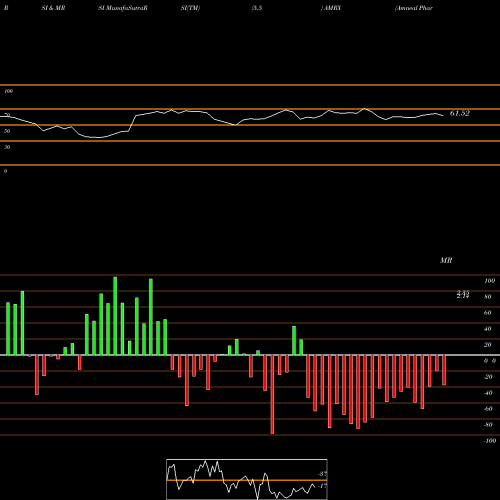This screenshot has height=500, width=500.
Task: Click the 'SI MunafaSutraR' header text
Action: pos(123,8)
